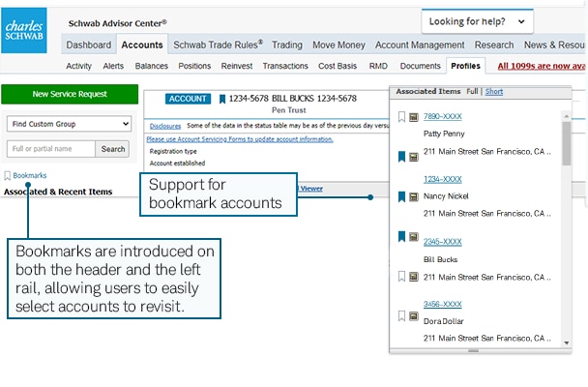The width and height of the screenshot is (588, 387).
Task: Click the Search button
Action: pyautogui.click(x=113, y=149)
